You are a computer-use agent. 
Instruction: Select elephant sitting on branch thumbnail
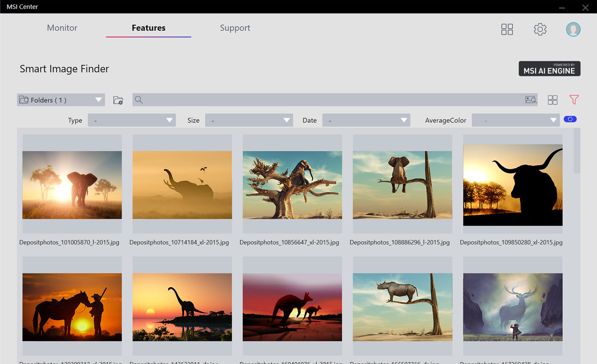coord(403,185)
